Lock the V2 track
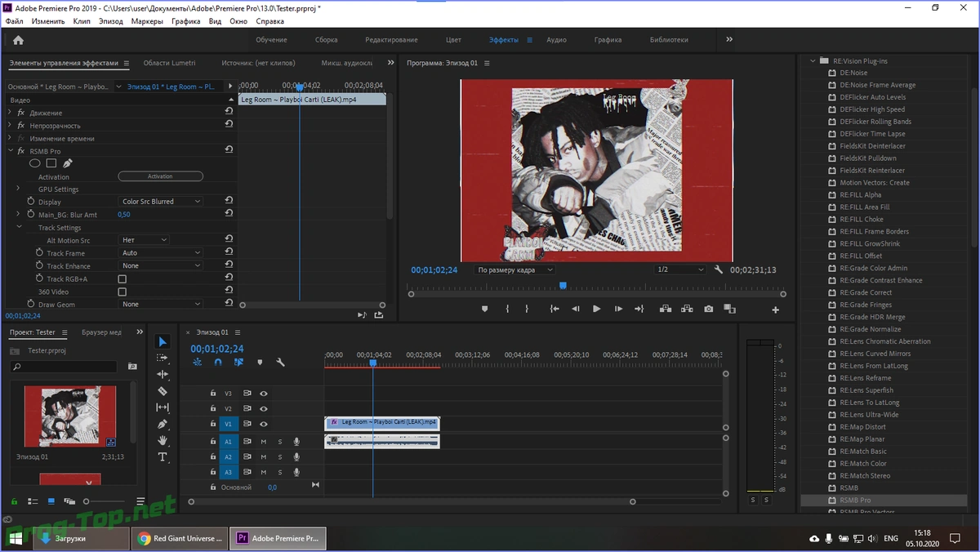This screenshot has height=552, width=980. pyautogui.click(x=213, y=408)
